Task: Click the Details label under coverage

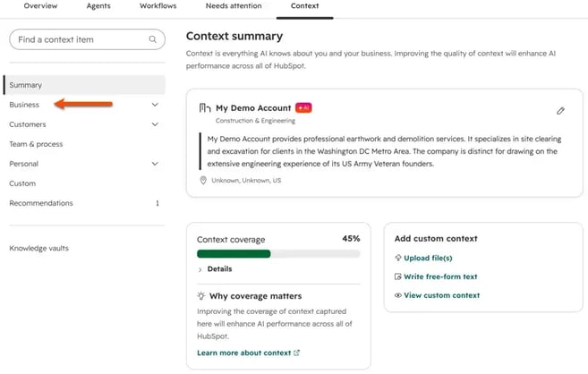Action: click(220, 268)
